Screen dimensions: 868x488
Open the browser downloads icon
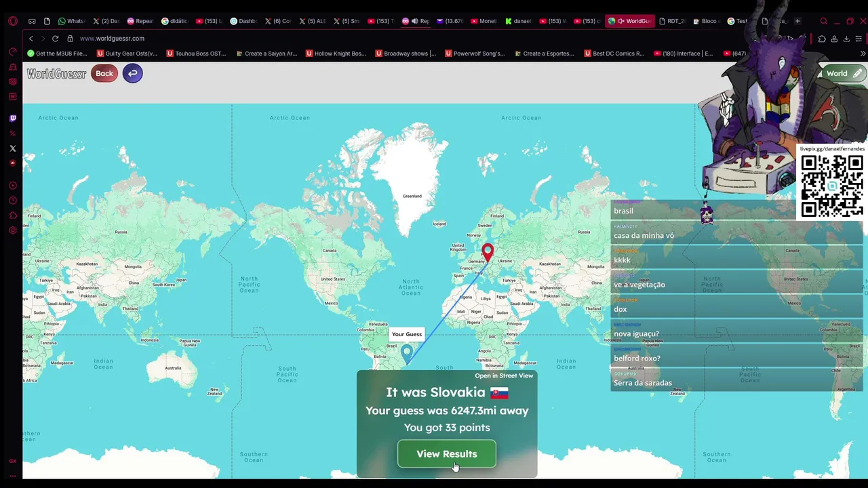pyautogui.click(x=846, y=39)
